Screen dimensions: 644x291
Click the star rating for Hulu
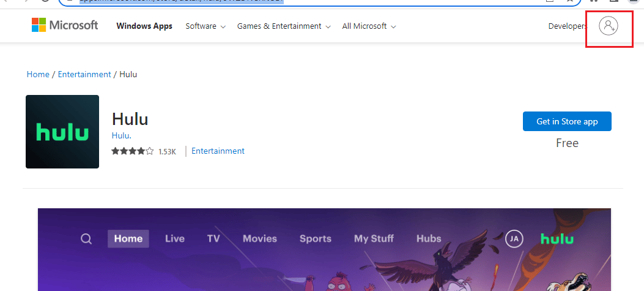[133, 151]
